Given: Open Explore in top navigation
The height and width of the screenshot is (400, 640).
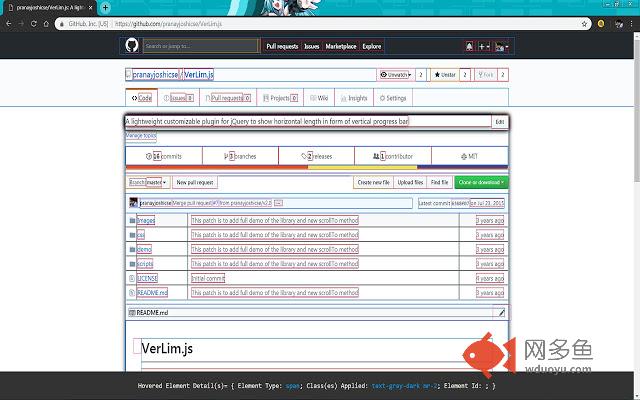Looking at the screenshot, I should click(x=372, y=47).
